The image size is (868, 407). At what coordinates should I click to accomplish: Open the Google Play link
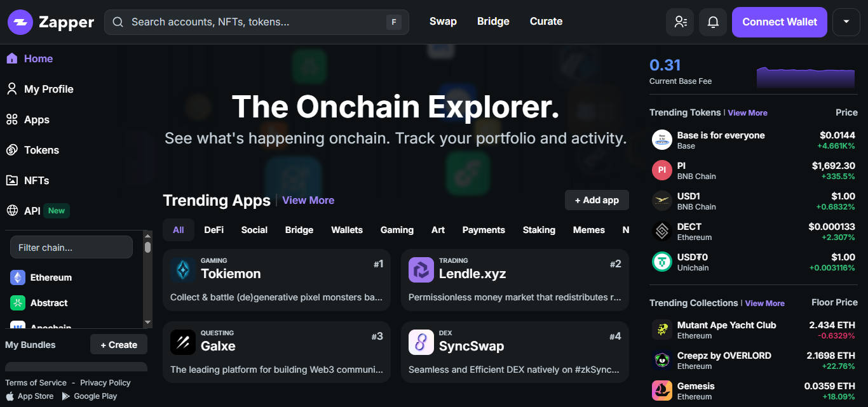coord(90,396)
